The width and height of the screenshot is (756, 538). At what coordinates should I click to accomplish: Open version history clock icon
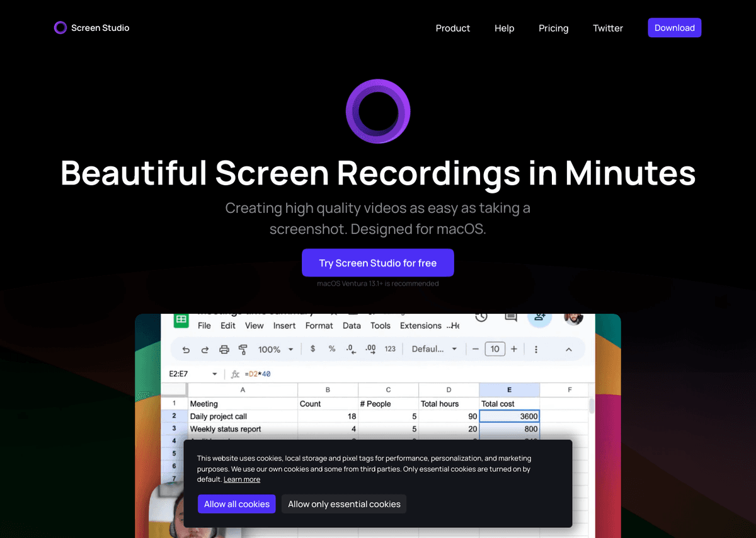point(481,317)
